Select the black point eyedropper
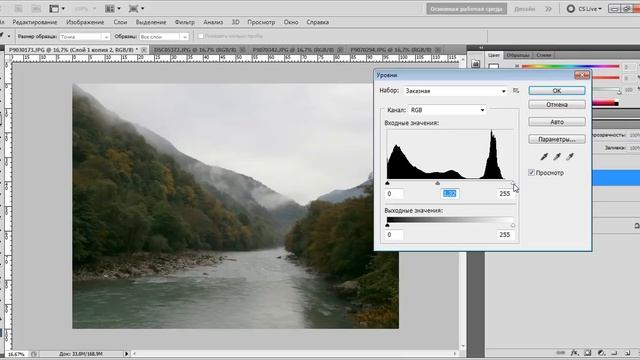Image resolution: width=640 pixels, height=360 pixels. (x=544, y=156)
